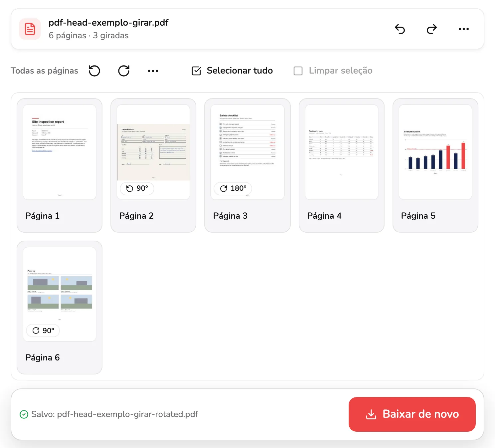Click the saved checkmark status icon

24,414
